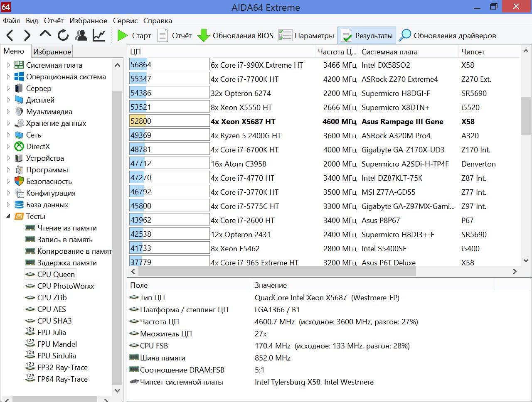532x402 pixels.
Task: Open the Отчёт menu
Action: coord(54,21)
